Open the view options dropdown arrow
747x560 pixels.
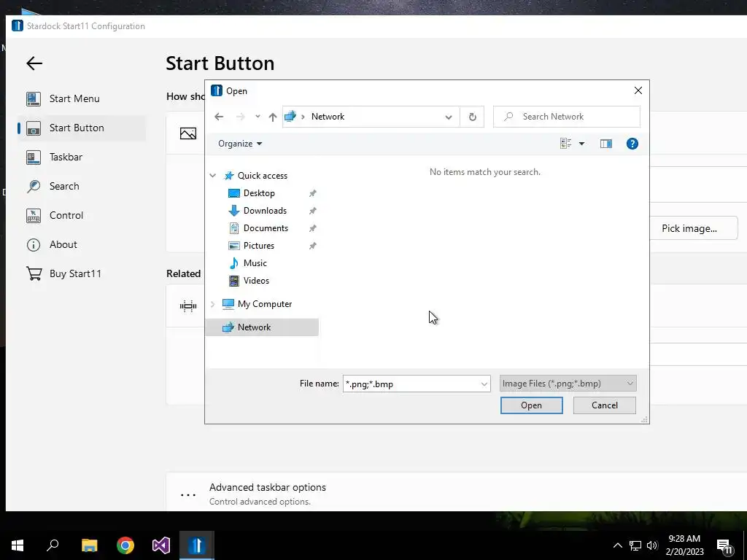tap(581, 144)
